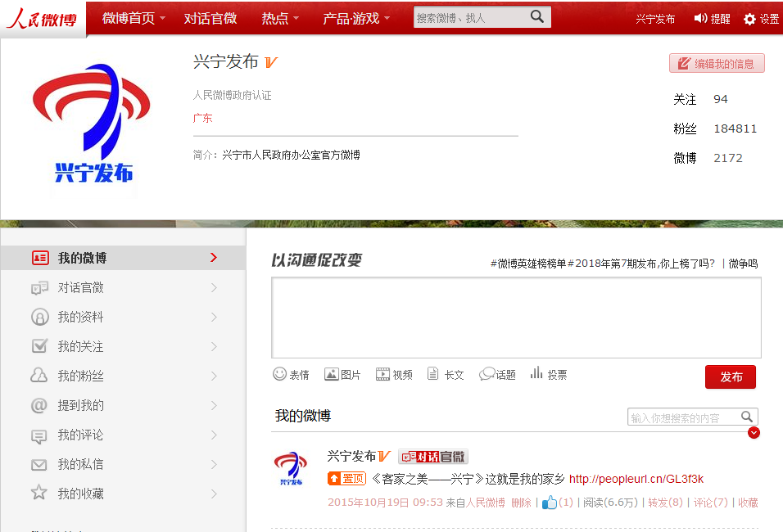This screenshot has width=783, height=532.
Task: Expand the 热点 dropdown menu
Action: (x=296, y=19)
